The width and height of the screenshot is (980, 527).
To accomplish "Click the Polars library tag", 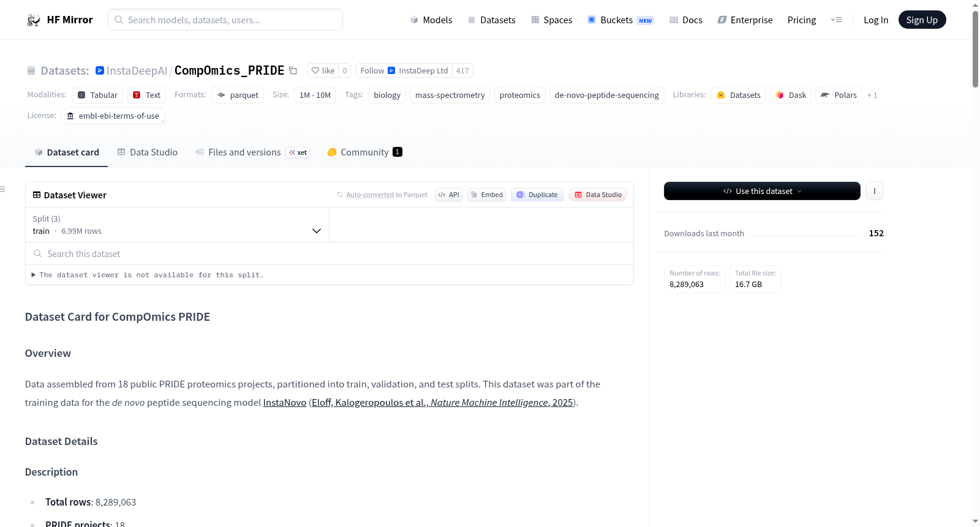I will pos(839,95).
